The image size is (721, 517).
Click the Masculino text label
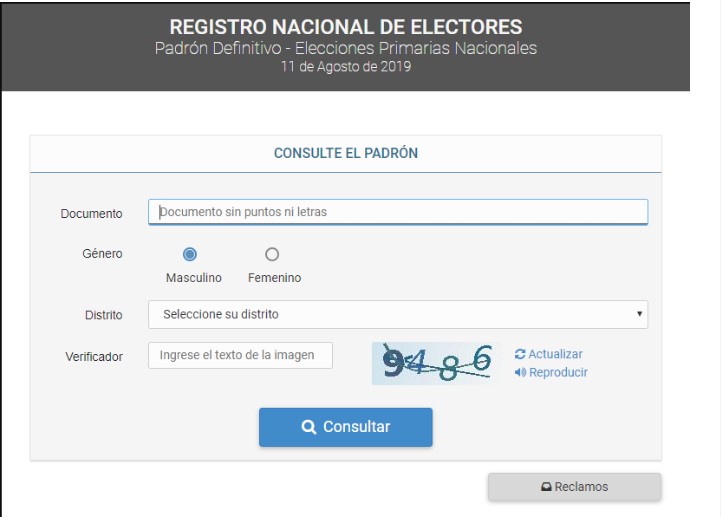click(194, 278)
